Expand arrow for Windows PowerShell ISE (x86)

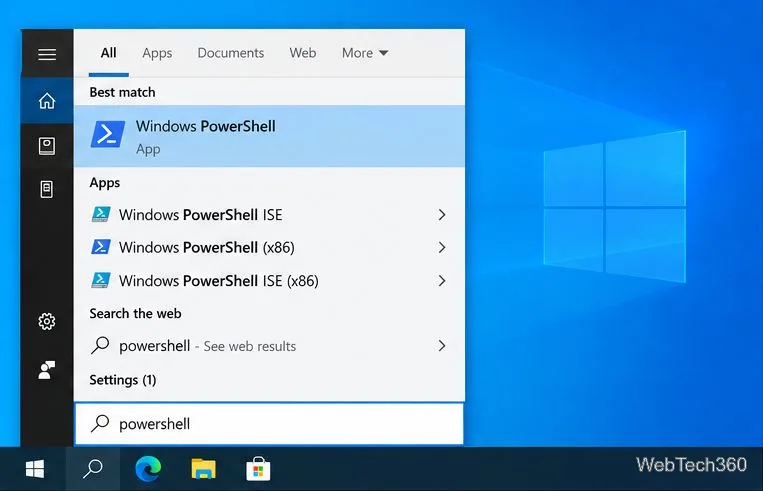[442, 280]
